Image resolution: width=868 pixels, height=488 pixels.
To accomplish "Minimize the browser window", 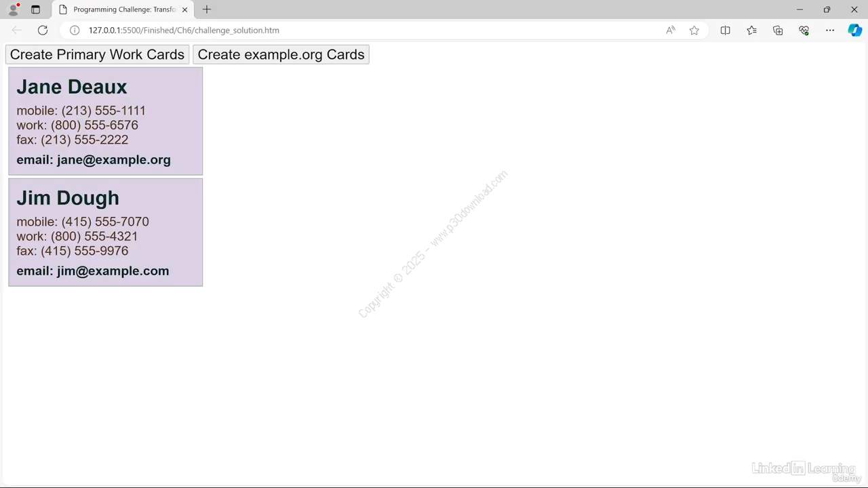I will click(x=800, y=9).
